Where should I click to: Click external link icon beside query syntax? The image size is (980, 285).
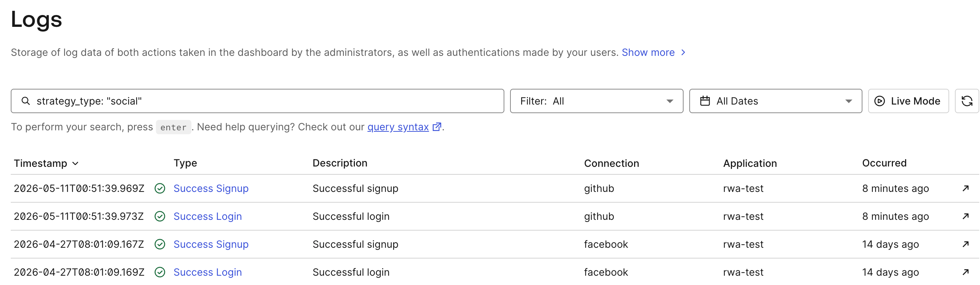[x=437, y=127]
